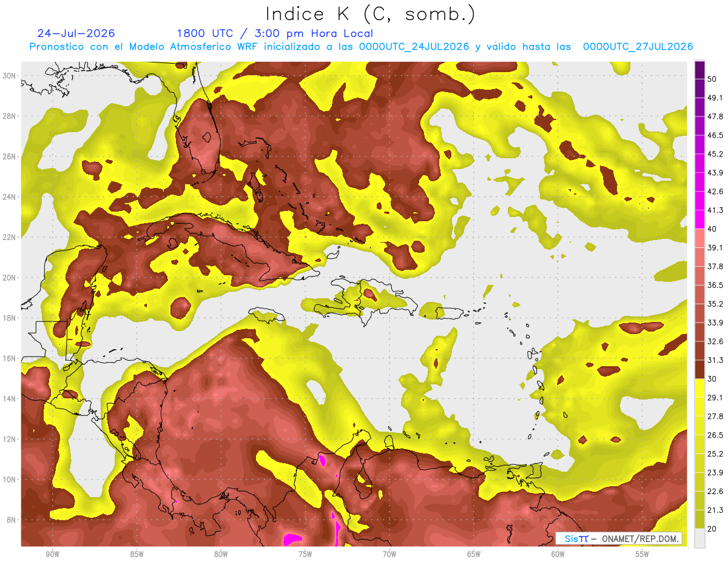728x562 pixels.
Task: Click the "36.5" color scale value
Action: (x=716, y=286)
